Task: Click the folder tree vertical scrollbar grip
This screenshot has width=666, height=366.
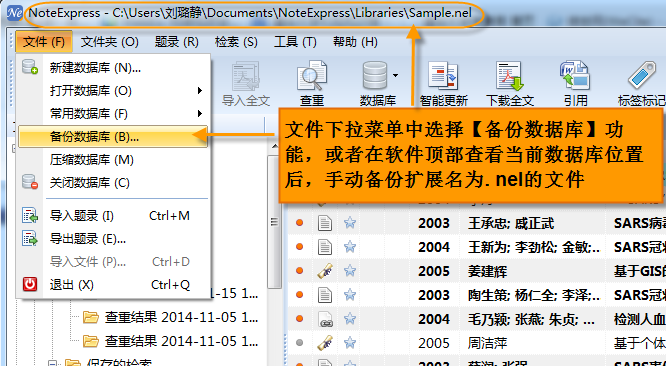Action: [x=274, y=222]
